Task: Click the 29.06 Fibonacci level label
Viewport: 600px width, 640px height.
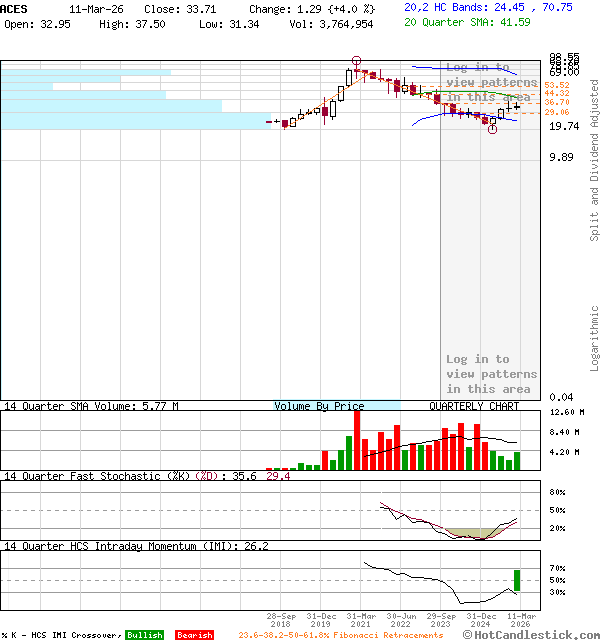Action: click(557, 112)
